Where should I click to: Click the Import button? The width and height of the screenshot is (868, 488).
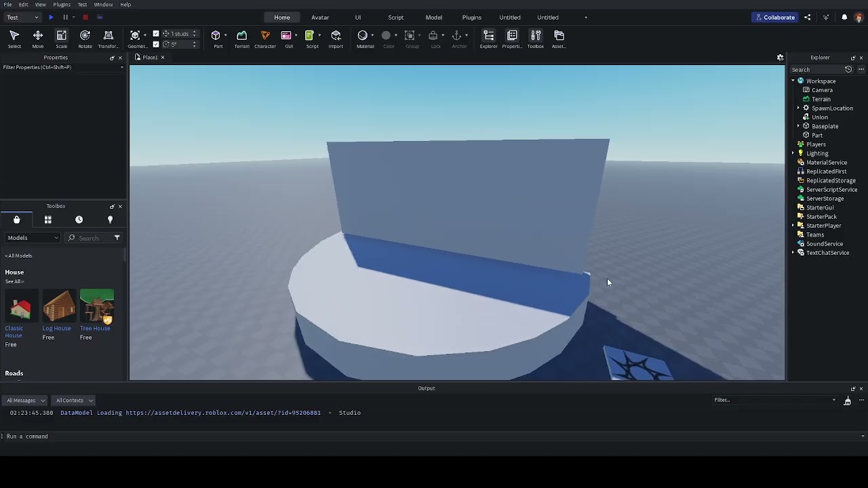[x=336, y=39]
